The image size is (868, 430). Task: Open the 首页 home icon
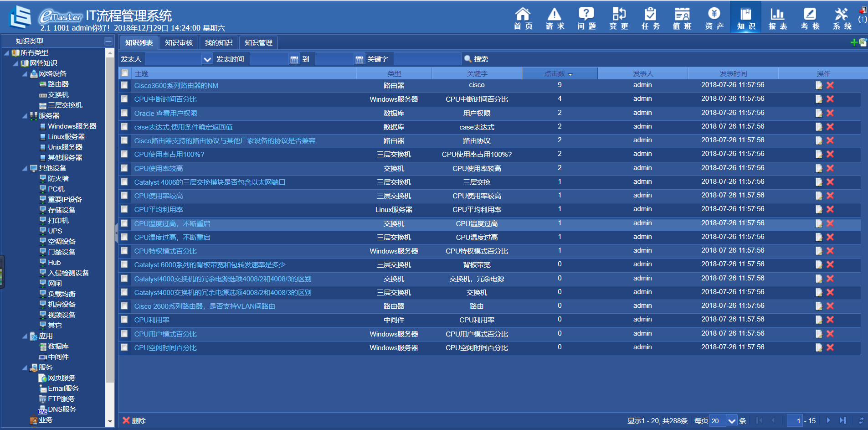tap(523, 18)
